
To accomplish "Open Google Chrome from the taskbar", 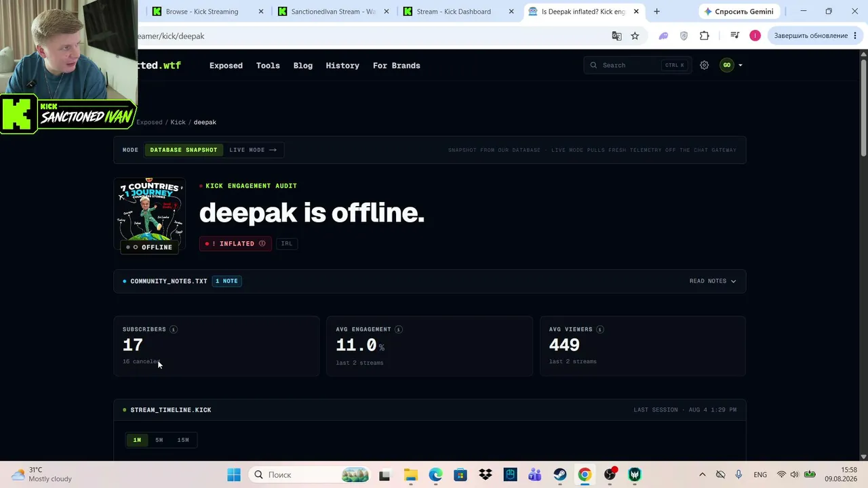I will (585, 474).
